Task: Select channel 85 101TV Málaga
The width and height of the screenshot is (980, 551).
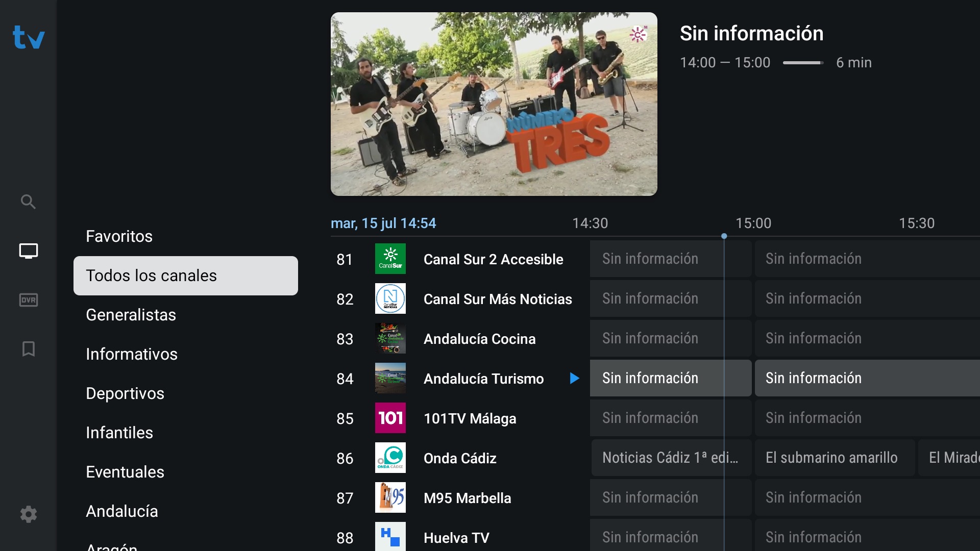Action: point(458,418)
